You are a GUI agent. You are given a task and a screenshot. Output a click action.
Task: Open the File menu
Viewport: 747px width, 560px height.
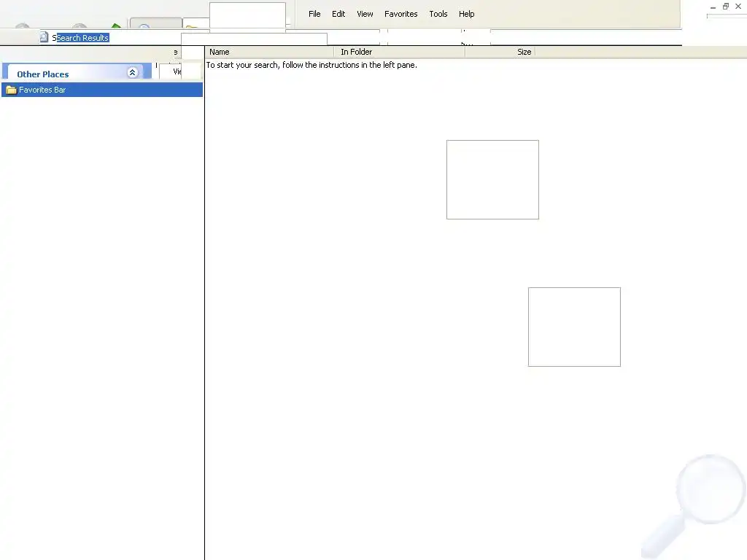(x=314, y=14)
